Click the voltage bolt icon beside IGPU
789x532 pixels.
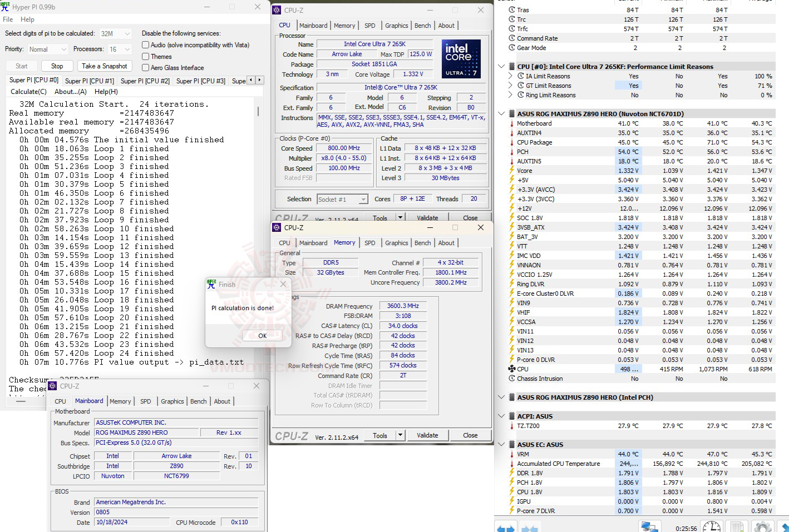pyautogui.click(x=512, y=501)
